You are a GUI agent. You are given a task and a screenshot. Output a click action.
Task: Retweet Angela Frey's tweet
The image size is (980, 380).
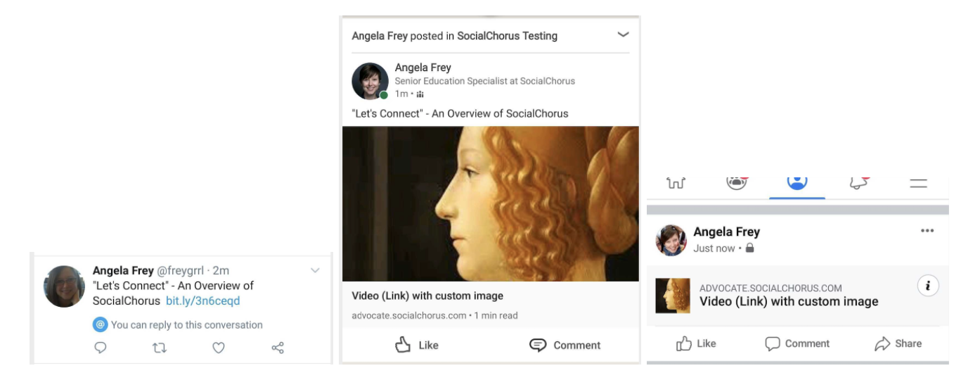coord(159,347)
